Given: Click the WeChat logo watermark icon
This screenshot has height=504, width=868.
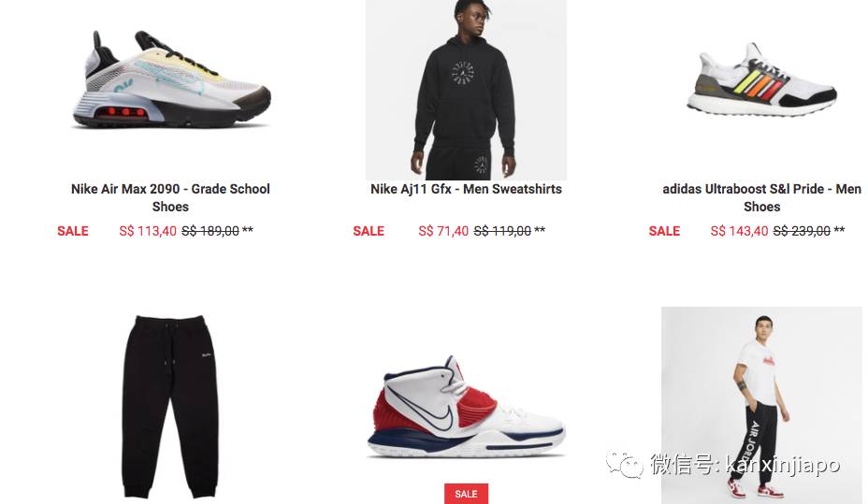Looking at the screenshot, I should click(x=625, y=464).
